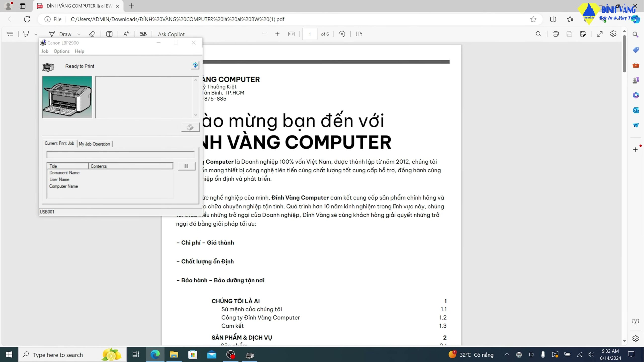Click the Title column header
Viewport: 644px width, 362px height.
coord(67,166)
